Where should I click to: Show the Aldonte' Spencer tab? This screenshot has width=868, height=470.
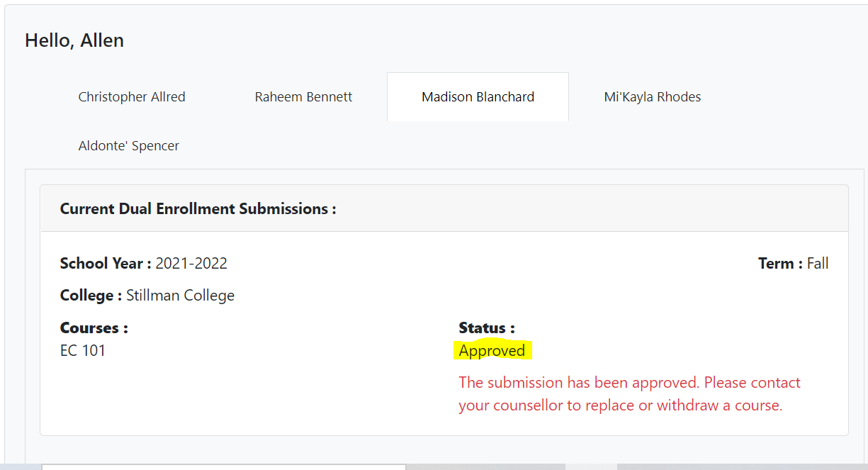tap(128, 146)
